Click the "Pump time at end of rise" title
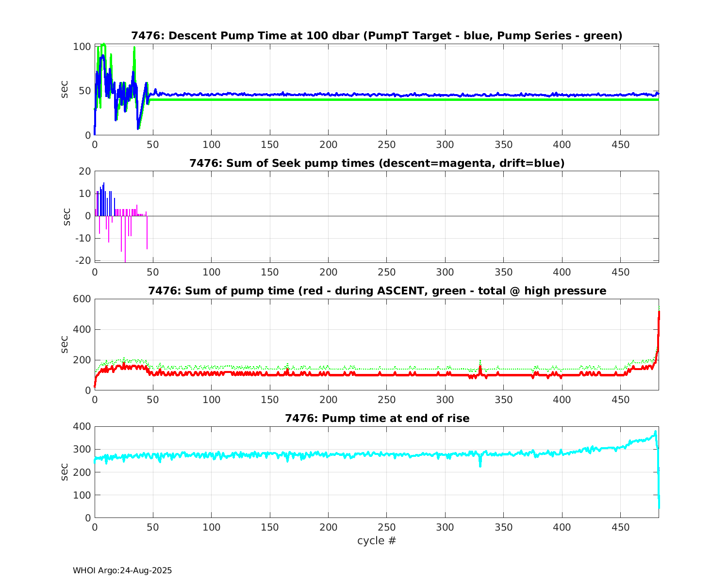The image size is (728, 582). (x=377, y=418)
